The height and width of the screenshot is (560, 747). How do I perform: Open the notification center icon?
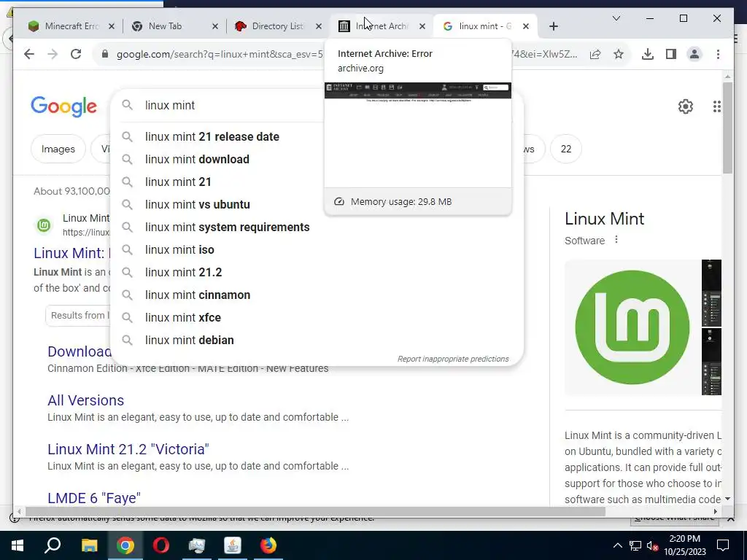[x=723, y=545]
